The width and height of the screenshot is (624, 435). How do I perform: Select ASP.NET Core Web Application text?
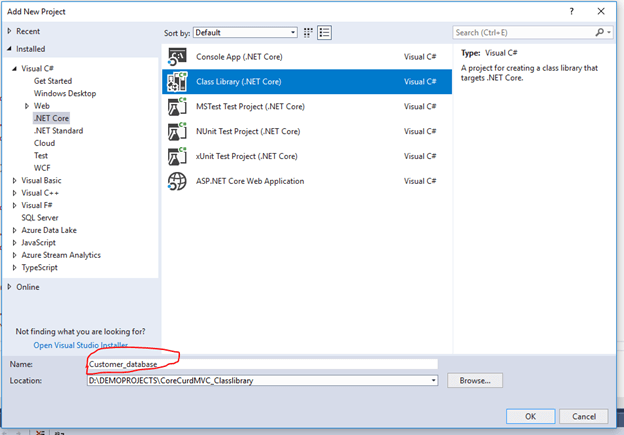(x=250, y=181)
